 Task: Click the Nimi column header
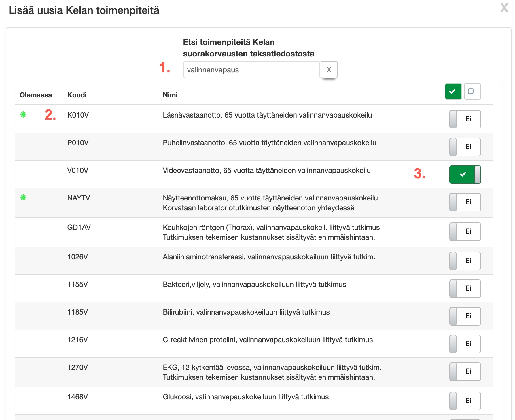pos(170,95)
